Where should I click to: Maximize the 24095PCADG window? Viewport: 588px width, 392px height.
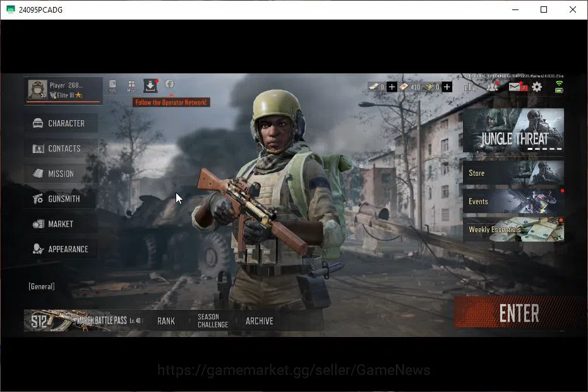pos(544,9)
